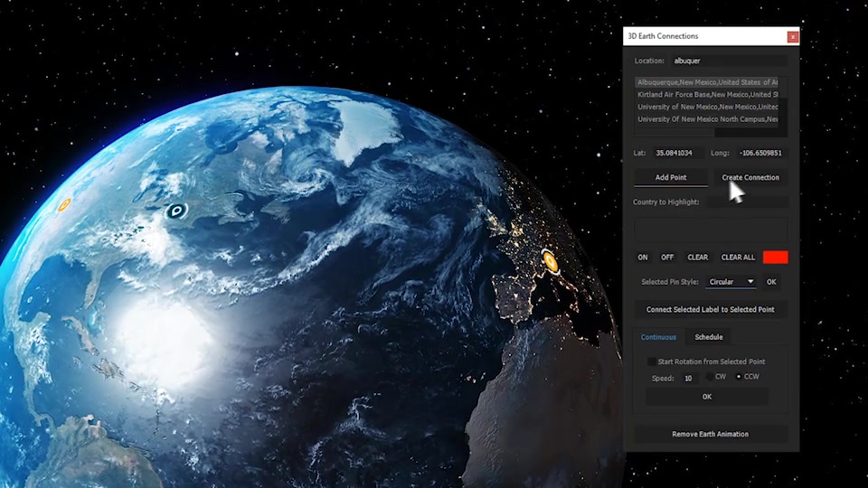Click the empty country list box
The image size is (868, 488).
click(711, 230)
